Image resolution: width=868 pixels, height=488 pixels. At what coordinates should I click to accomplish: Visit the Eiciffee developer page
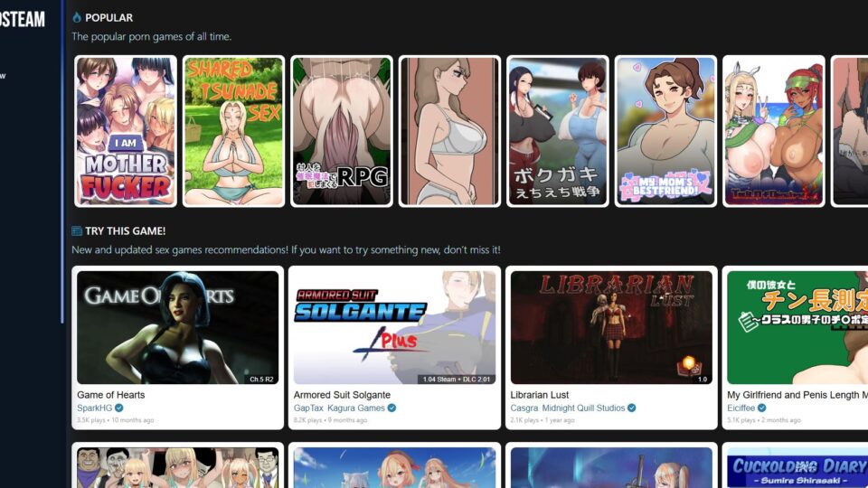coord(741,408)
